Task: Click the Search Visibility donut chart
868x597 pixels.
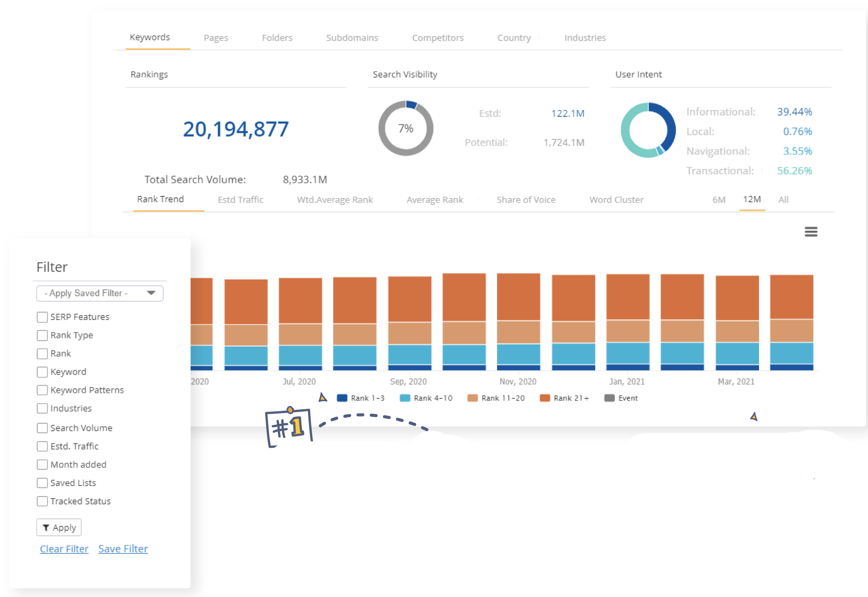Action: (407, 128)
